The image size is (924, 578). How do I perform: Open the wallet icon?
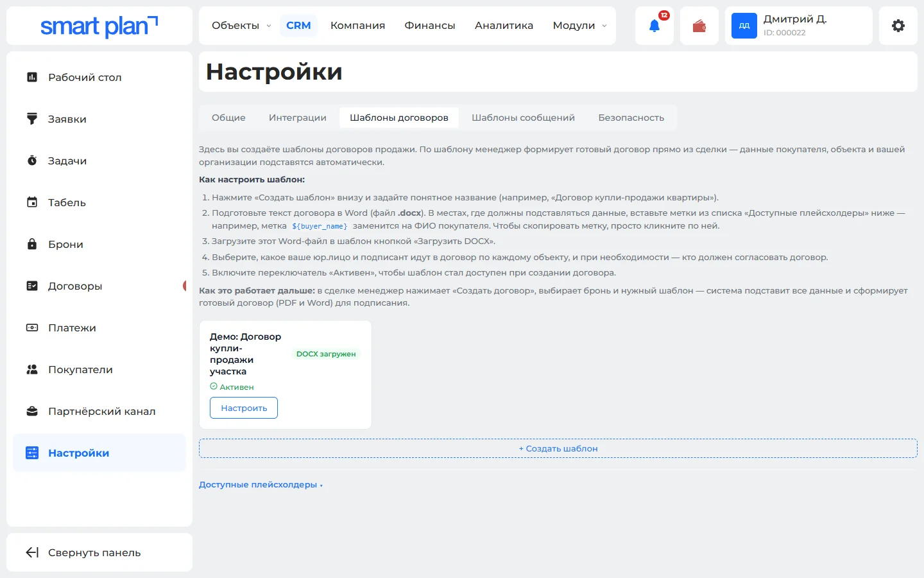tap(699, 26)
